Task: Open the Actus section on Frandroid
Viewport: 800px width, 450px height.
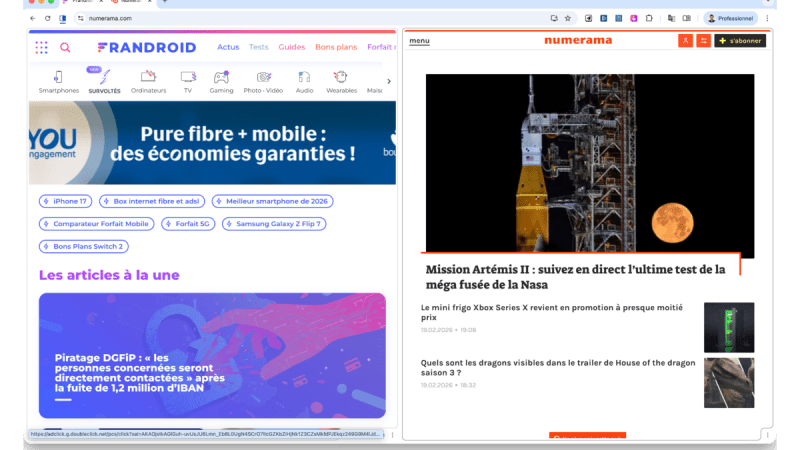Action: pyautogui.click(x=228, y=47)
